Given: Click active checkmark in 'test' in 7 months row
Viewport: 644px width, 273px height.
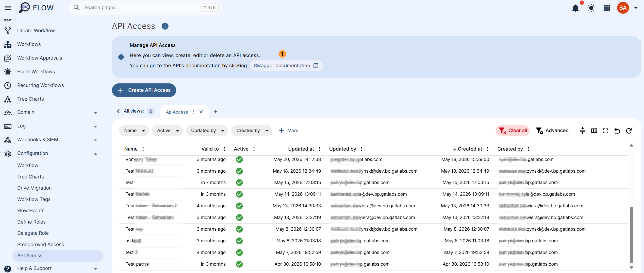Looking at the screenshot, I should tap(239, 183).
